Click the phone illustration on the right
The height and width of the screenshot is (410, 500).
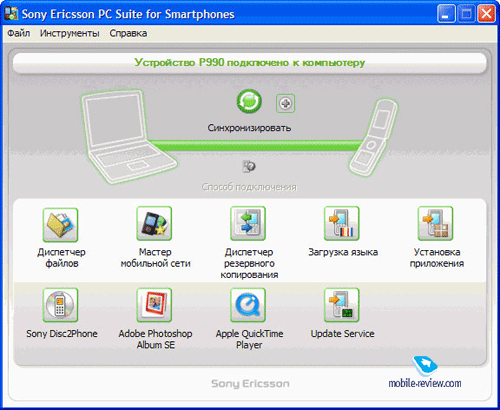click(x=373, y=137)
